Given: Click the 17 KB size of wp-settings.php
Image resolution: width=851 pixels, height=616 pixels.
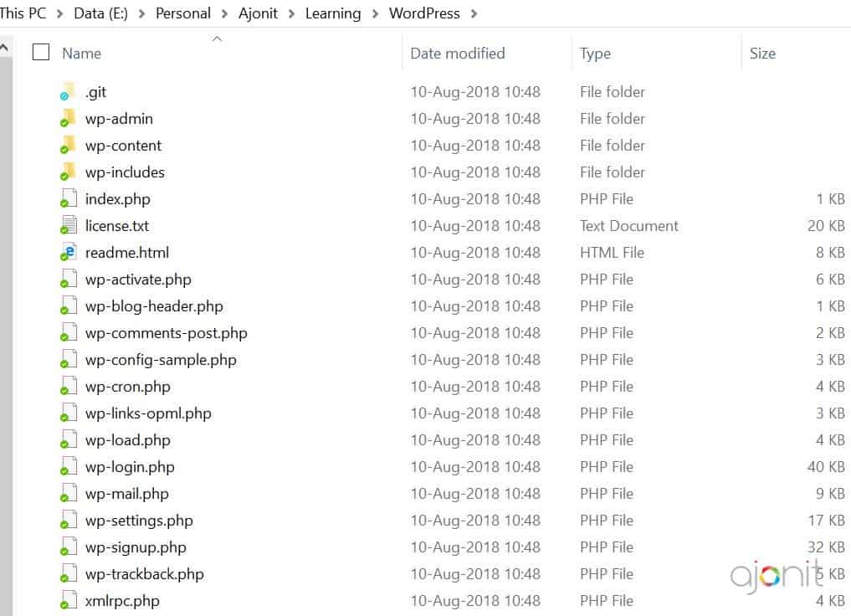Looking at the screenshot, I should click(x=827, y=521).
